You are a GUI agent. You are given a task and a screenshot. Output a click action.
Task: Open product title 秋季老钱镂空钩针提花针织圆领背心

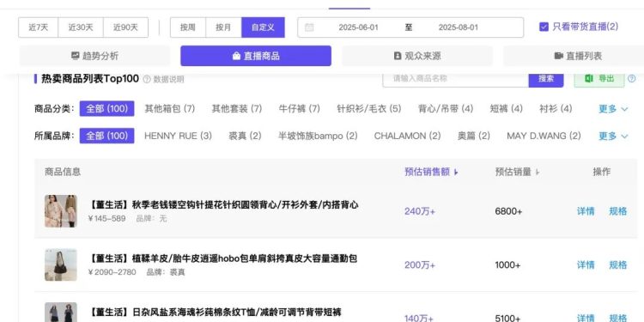224,204
